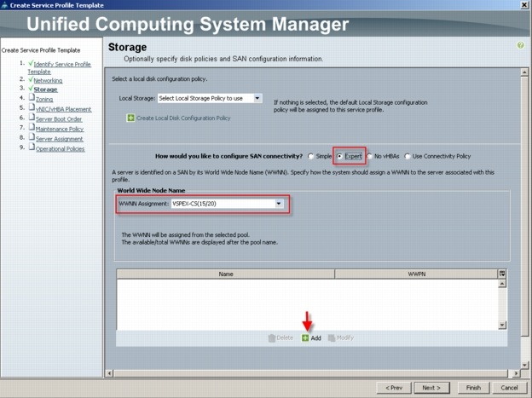Click the green checkmark beside Identify Service Profile
The image size is (532, 398).
31,63
